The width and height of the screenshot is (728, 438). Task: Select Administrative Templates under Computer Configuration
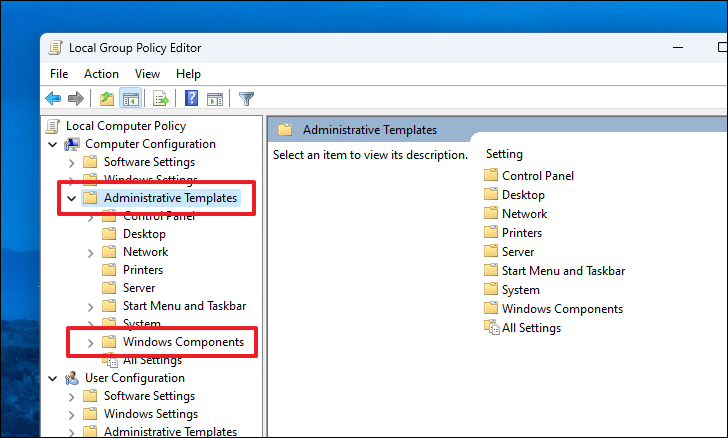(170, 198)
